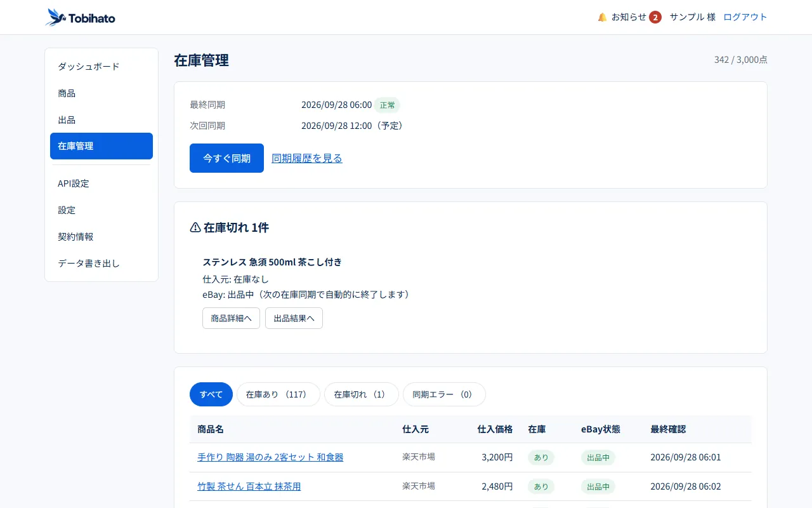Click ステンレス 急須 500ml 茶こし付き title
The width and height of the screenshot is (812, 508).
click(272, 262)
